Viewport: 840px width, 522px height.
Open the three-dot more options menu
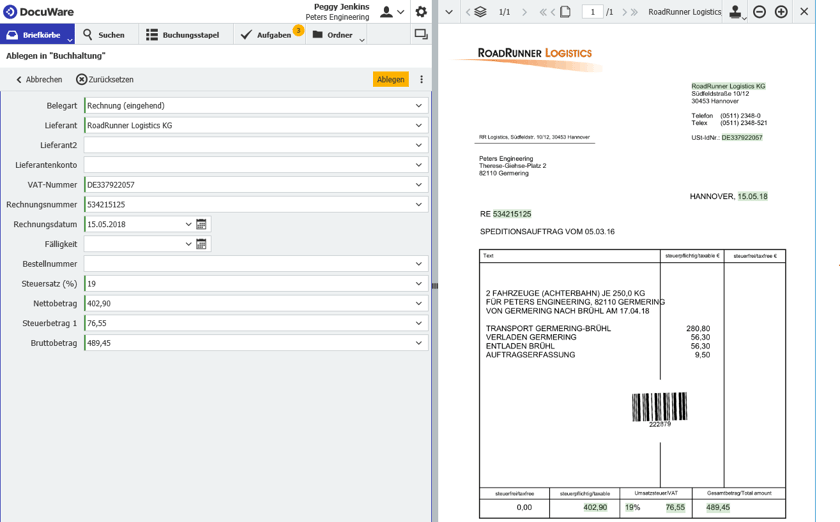(422, 79)
